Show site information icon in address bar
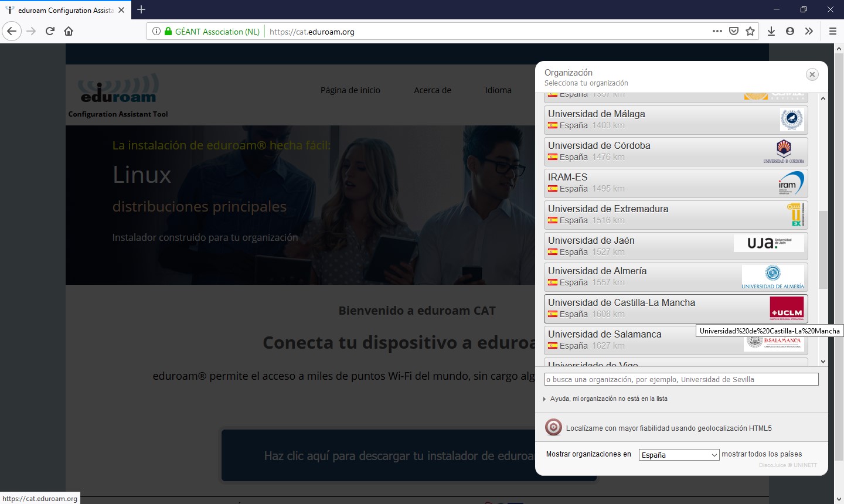Screen dimensions: 844x504 point(156,31)
